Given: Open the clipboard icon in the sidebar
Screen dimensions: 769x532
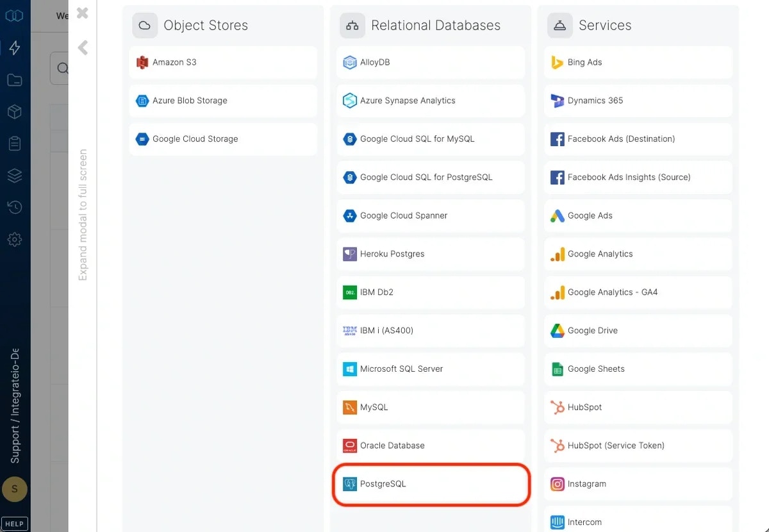Looking at the screenshot, I should coord(14,143).
